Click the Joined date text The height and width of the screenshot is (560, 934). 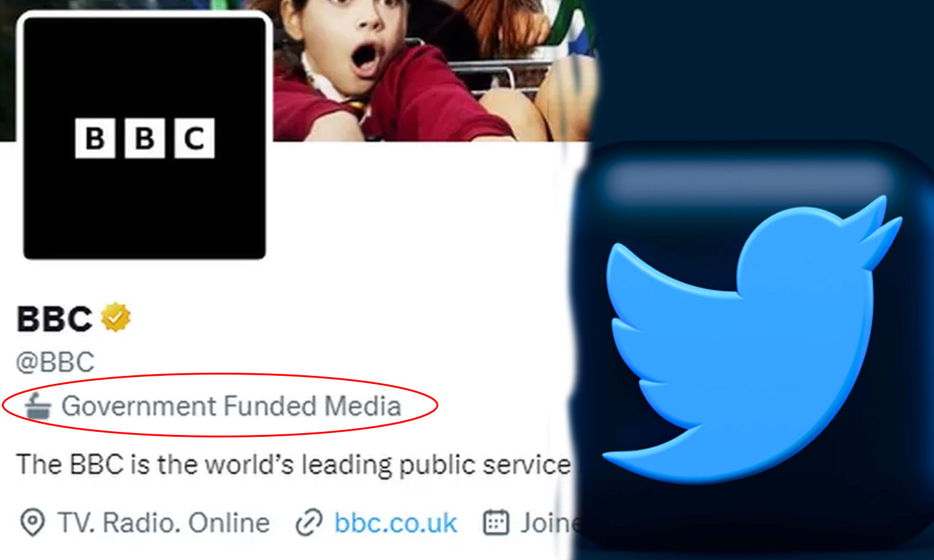[x=548, y=523]
